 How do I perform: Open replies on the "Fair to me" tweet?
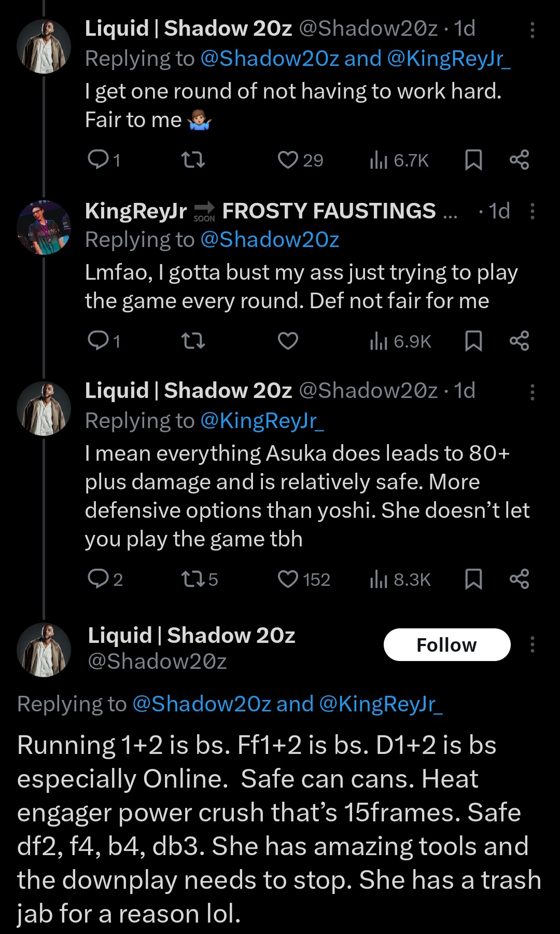pyautogui.click(x=97, y=160)
